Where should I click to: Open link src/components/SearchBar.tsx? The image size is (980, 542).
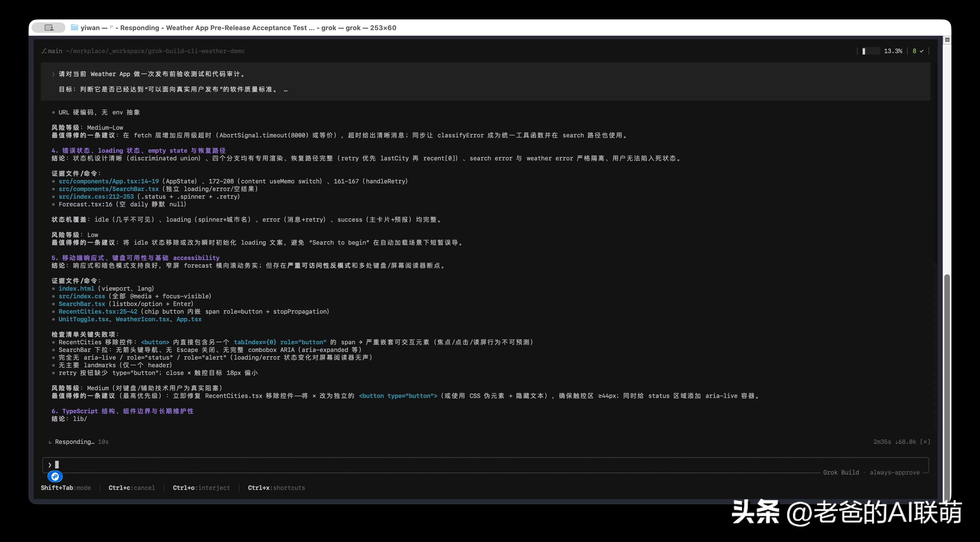click(x=109, y=189)
